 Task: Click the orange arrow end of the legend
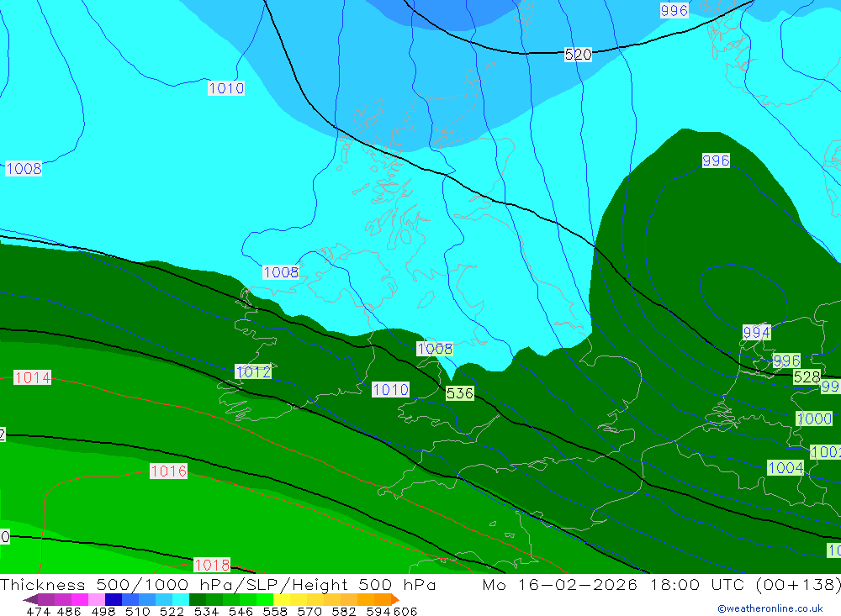395,599
